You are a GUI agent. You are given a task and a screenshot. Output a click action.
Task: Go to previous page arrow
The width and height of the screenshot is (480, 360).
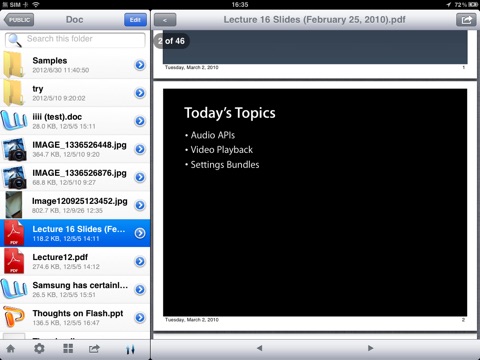click(260, 348)
